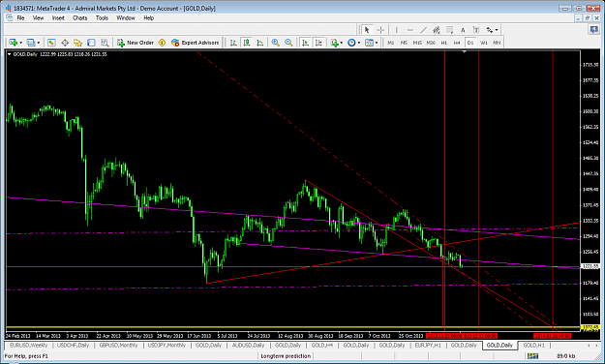Screen dimensions: 605x364
Task: Launch MetaEditor yellow diamond icon
Action: pyautogui.click(x=162, y=43)
